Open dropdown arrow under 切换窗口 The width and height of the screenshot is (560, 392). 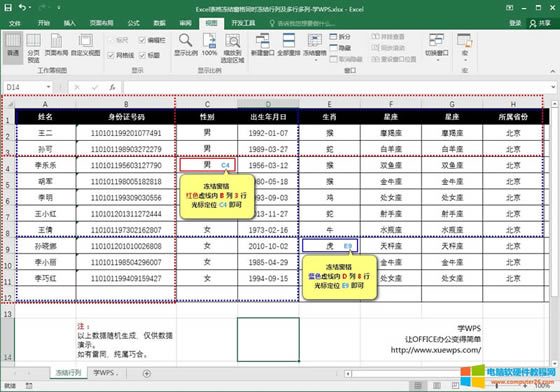click(437, 60)
